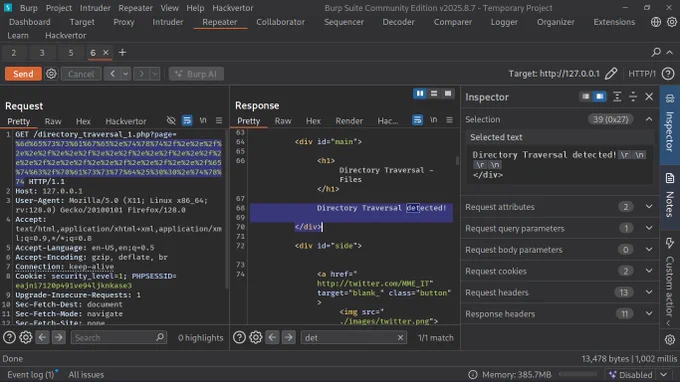The width and height of the screenshot is (680, 382).
Task: Open HTTP/1 protocol selector
Action: [642, 74]
